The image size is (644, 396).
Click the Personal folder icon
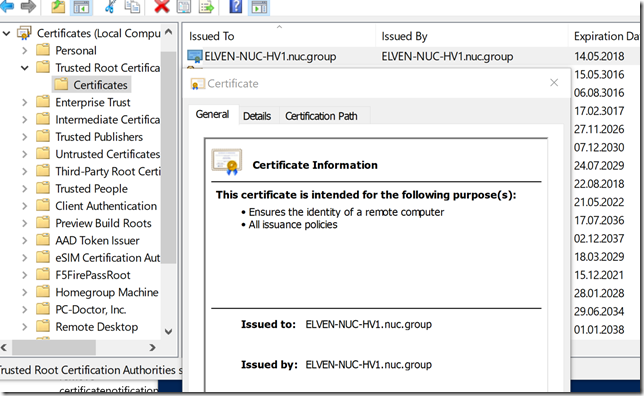point(43,50)
